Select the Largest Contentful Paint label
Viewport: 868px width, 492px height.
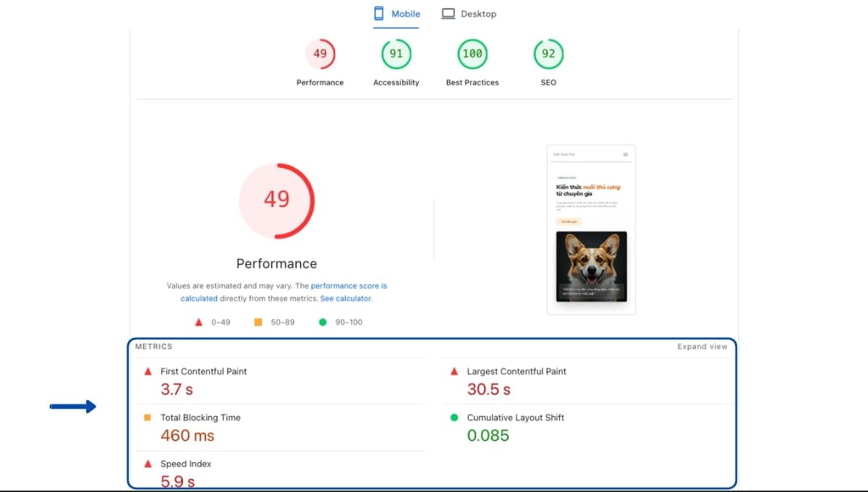pyautogui.click(x=516, y=371)
